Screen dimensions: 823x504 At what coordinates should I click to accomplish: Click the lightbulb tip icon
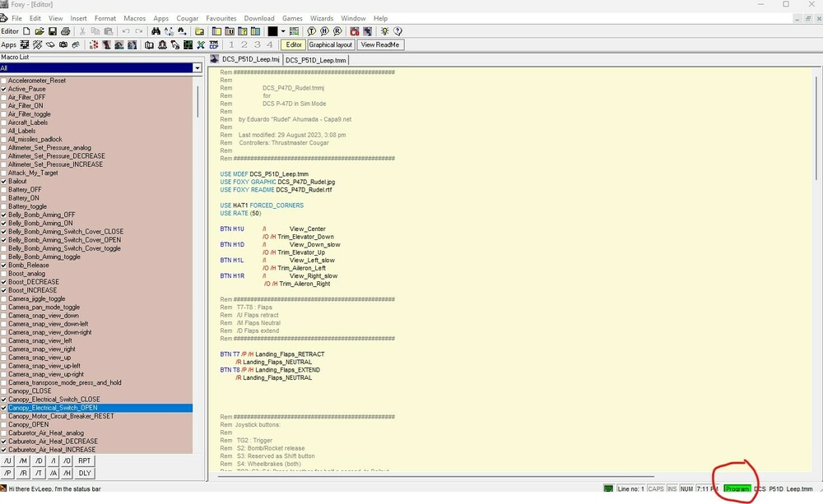pos(384,31)
